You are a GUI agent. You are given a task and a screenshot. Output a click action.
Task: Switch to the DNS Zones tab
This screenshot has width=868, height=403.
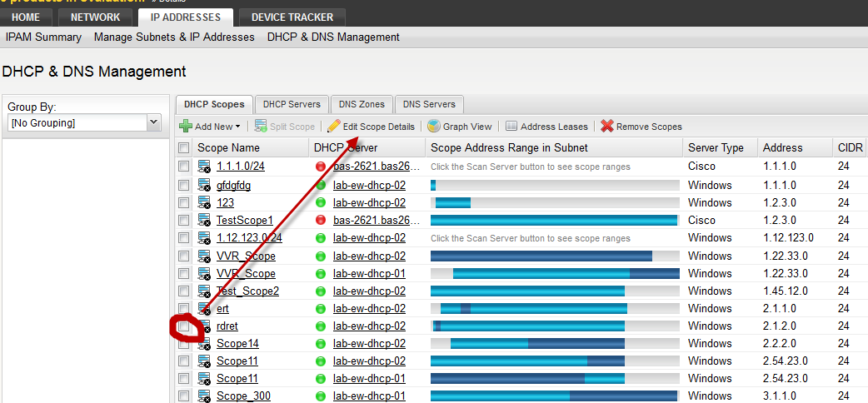tap(362, 104)
